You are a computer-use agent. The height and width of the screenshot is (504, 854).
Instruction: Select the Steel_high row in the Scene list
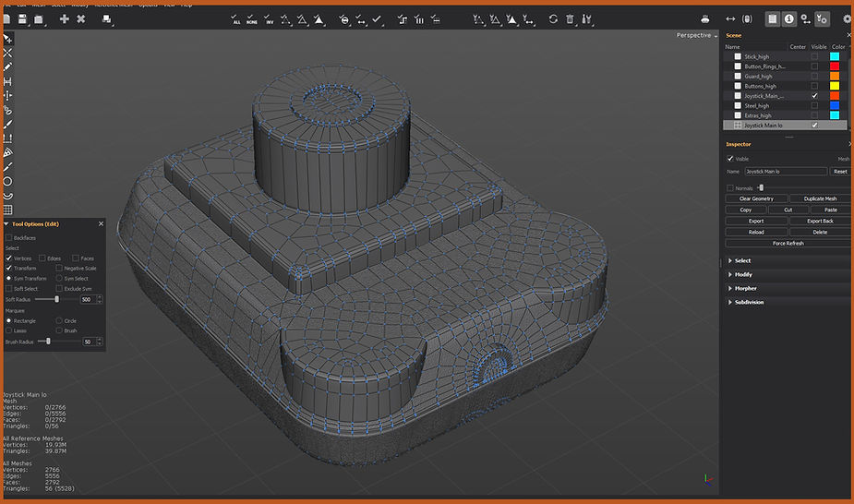point(785,105)
